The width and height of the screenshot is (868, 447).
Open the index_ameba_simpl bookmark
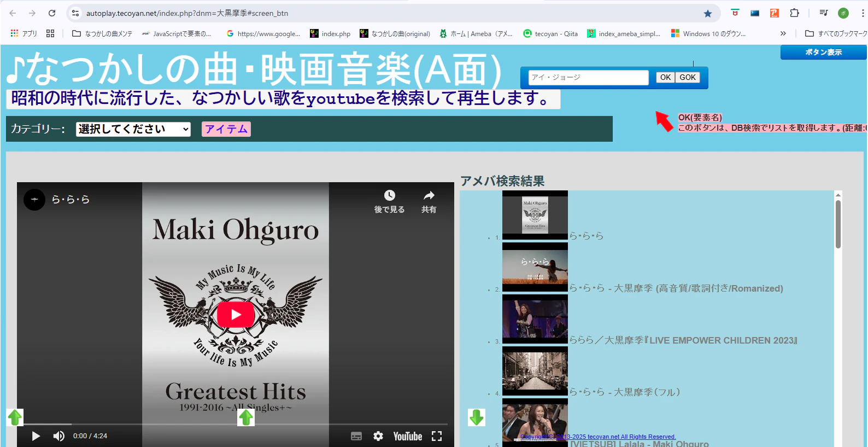(x=624, y=33)
